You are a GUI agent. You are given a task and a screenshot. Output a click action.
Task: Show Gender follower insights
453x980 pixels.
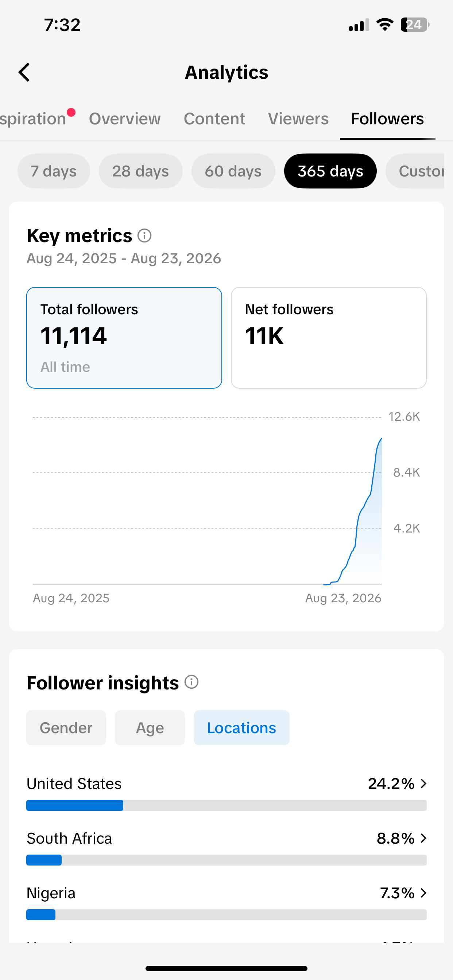66,728
